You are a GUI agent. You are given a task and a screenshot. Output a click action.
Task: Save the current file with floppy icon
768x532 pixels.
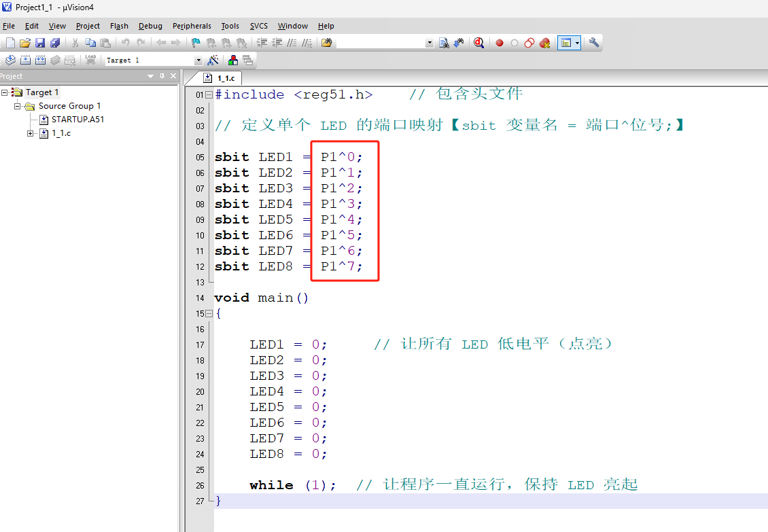point(40,43)
